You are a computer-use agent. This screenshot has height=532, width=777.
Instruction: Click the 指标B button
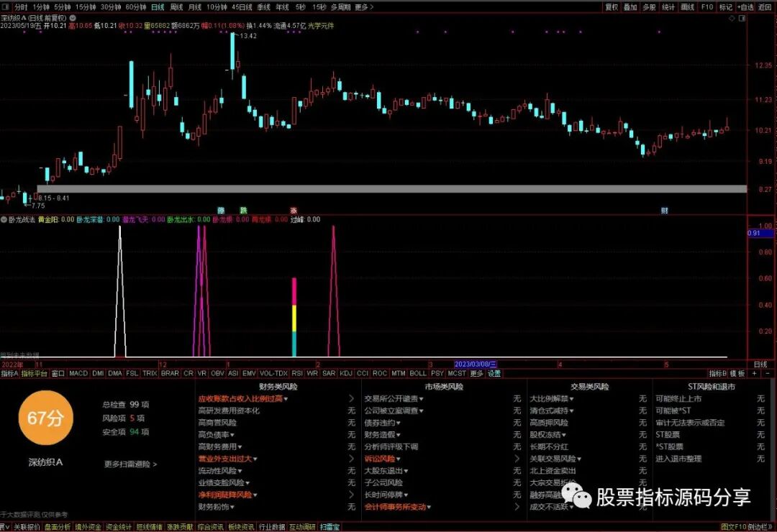[x=717, y=374]
